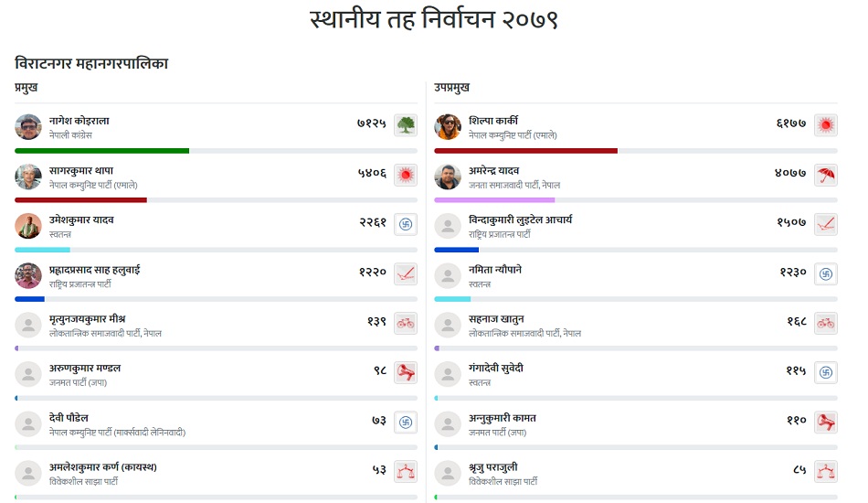Click the scales symbol beside श्रृजु पराजुली
The width and height of the screenshot is (868, 503).
(826, 472)
